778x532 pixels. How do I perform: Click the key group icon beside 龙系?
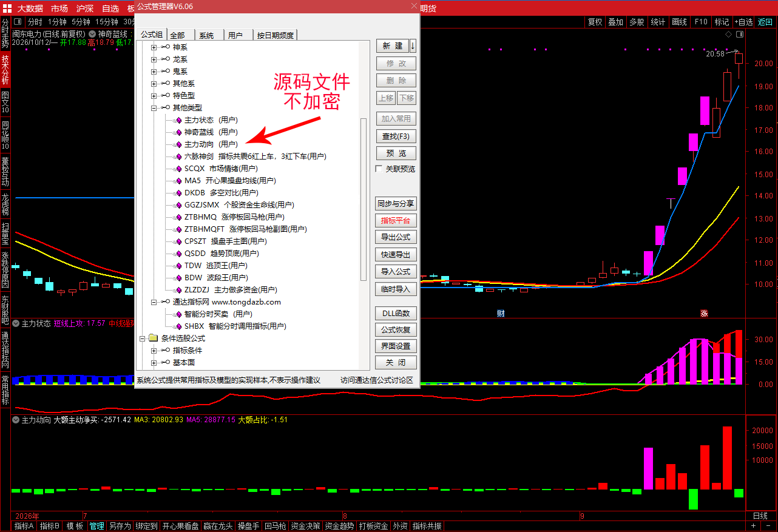165,59
